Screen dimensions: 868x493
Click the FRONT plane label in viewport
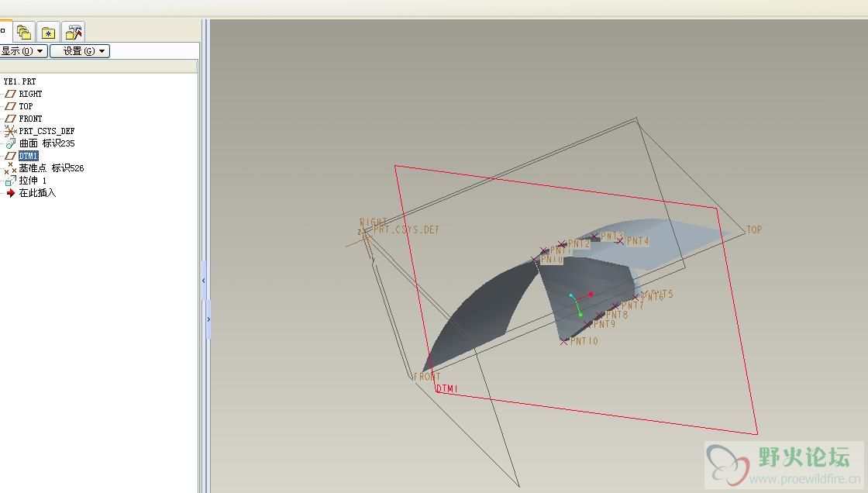(x=427, y=377)
